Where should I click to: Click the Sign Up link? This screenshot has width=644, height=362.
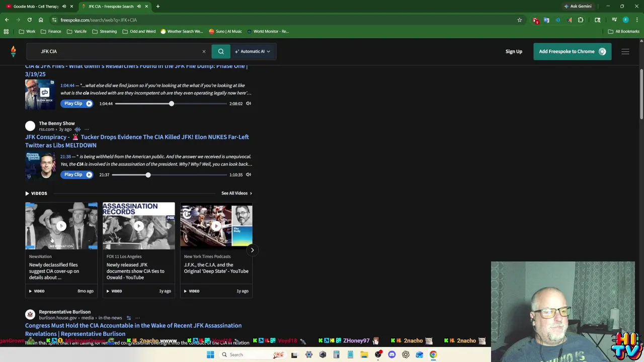coord(514,51)
